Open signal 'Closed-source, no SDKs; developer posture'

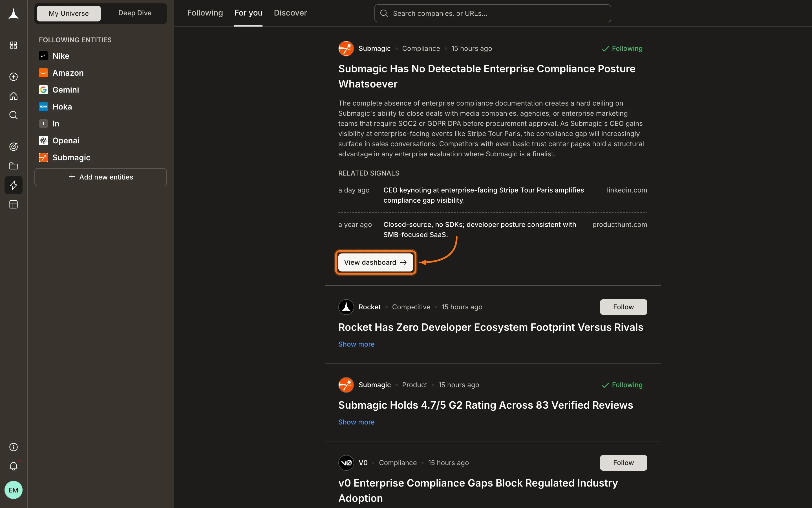point(480,229)
